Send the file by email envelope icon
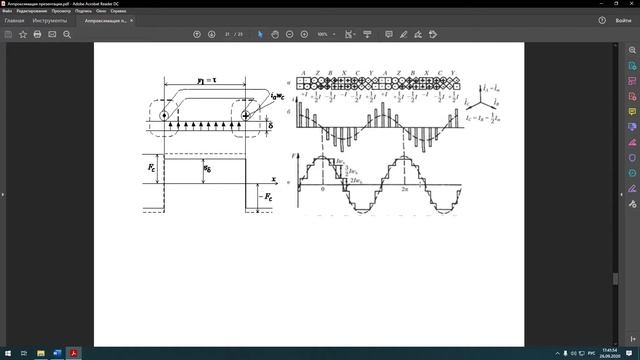The image size is (640, 360). [52, 35]
